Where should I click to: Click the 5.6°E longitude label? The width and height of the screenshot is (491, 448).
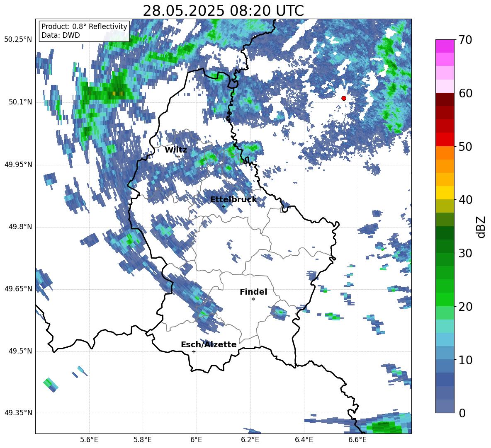[x=89, y=440]
